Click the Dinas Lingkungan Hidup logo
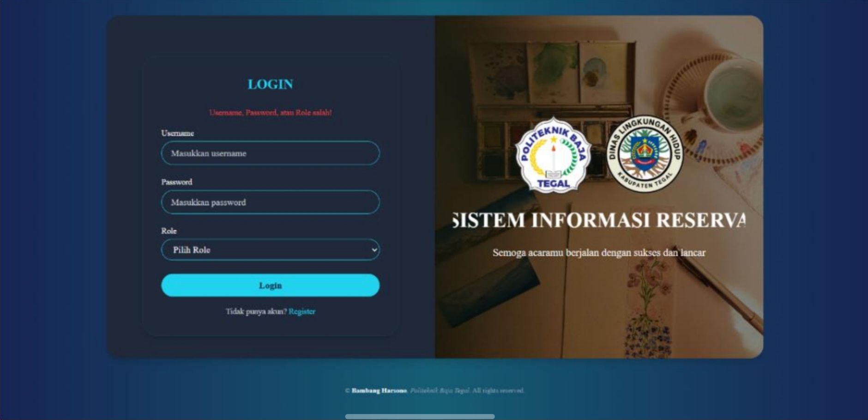868x420 pixels. pos(645,153)
